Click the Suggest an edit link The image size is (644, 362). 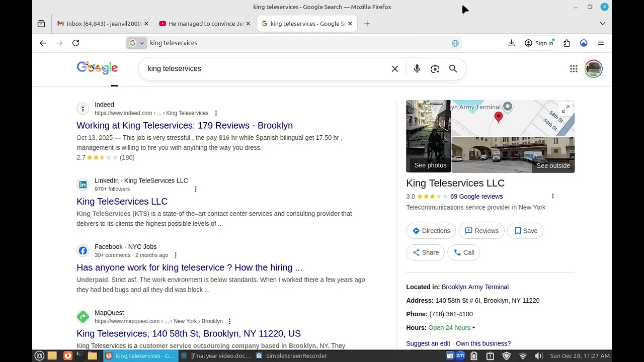[x=428, y=343]
